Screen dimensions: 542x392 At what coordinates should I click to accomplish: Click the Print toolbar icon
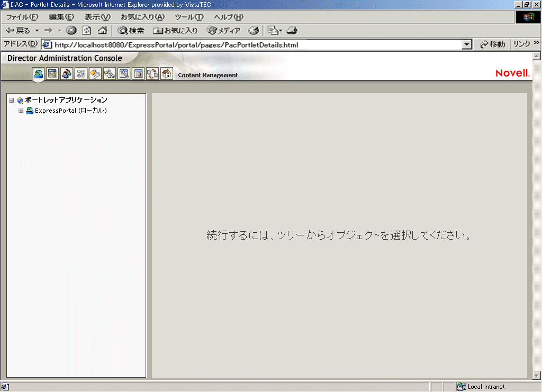coord(292,30)
